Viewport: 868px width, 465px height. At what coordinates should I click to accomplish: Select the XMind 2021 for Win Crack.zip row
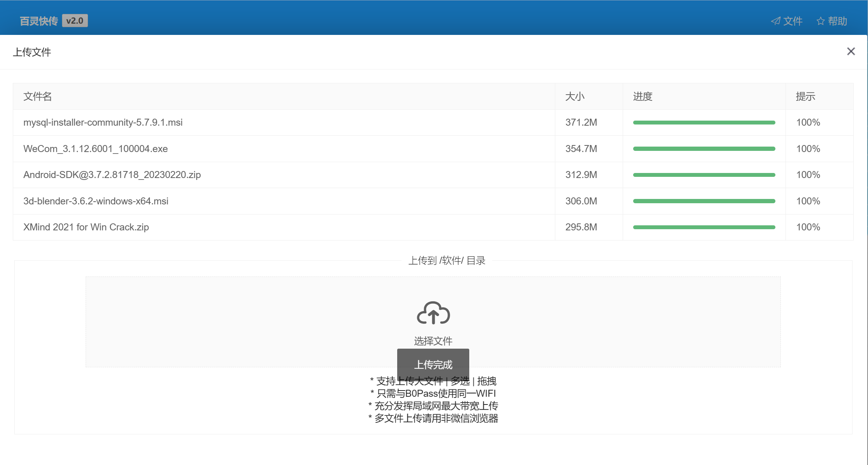[86, 227]
